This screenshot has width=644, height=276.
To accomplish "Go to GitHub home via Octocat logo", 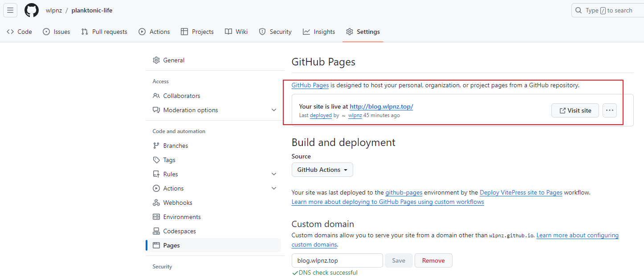I will point(32,10).
